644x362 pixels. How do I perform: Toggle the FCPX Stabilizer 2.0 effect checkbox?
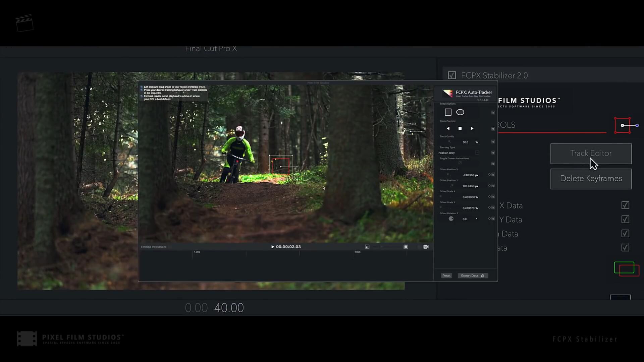pos(452,75)
